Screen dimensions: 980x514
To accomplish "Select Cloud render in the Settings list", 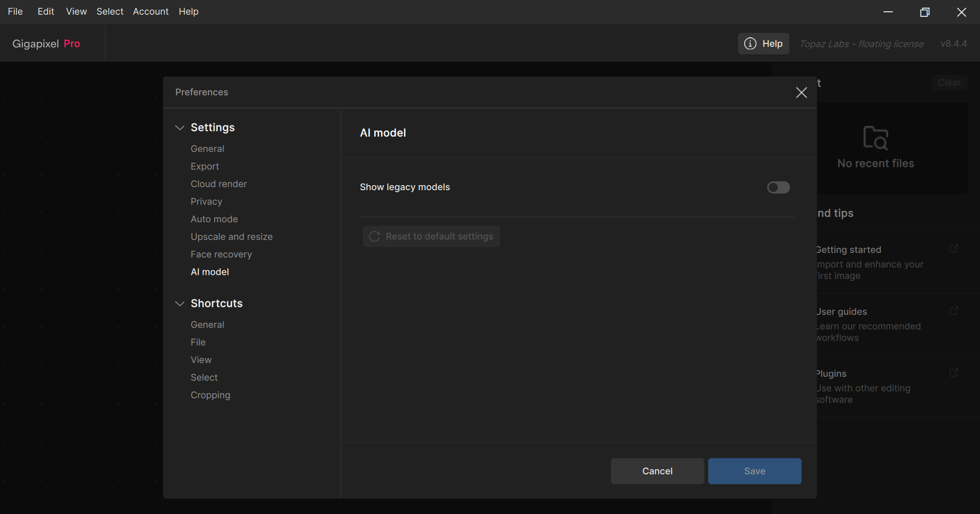I will [x=218, y=184].
